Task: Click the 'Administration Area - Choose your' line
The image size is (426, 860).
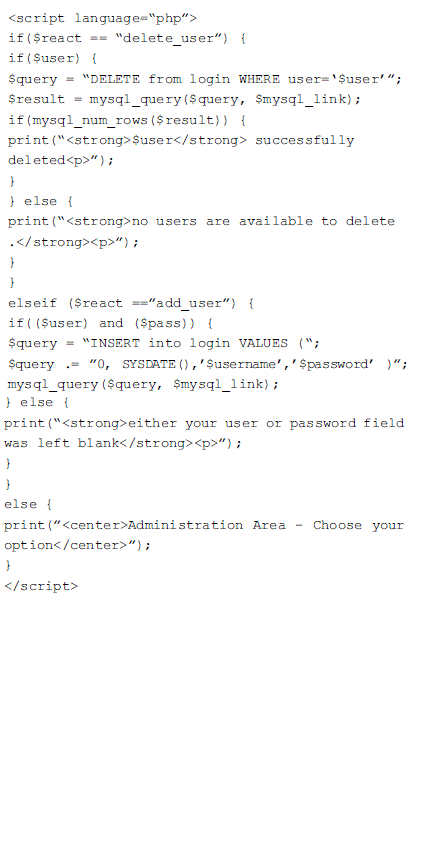Action: pos(204,525)
